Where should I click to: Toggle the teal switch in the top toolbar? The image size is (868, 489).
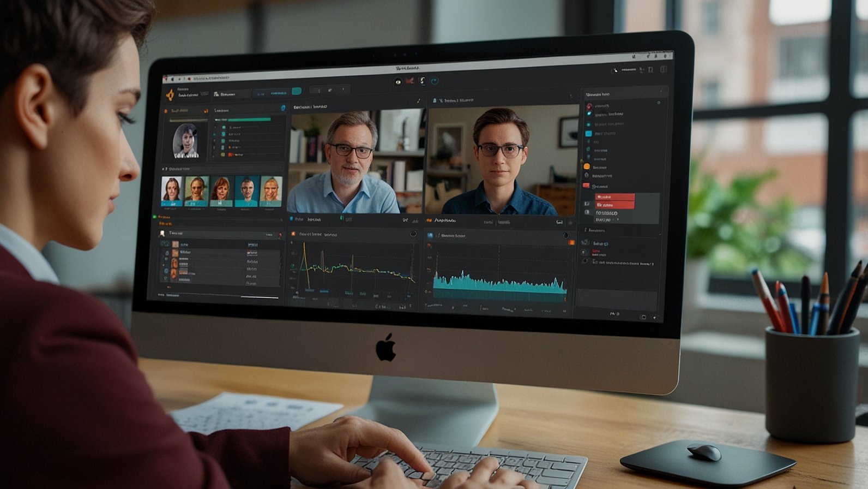(297, 91)
